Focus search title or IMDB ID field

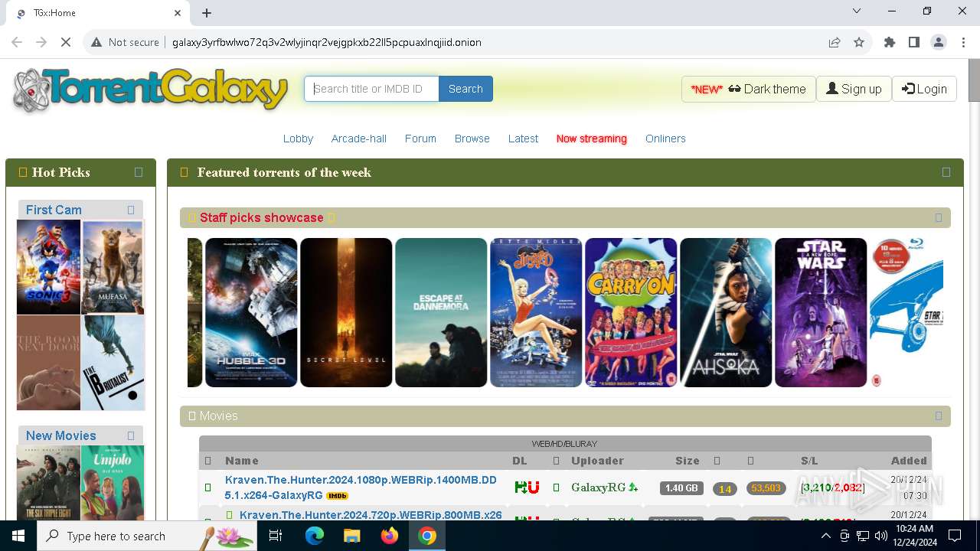371,89
